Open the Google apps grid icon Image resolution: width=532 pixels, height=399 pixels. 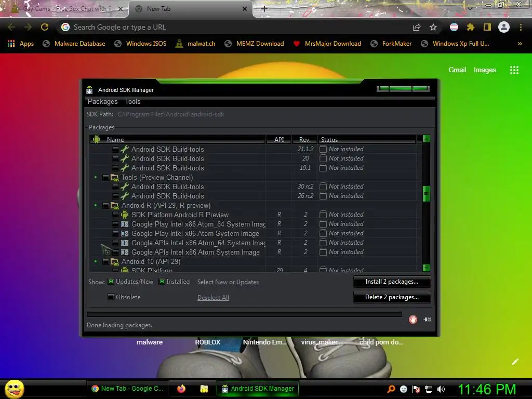(514, 70)
